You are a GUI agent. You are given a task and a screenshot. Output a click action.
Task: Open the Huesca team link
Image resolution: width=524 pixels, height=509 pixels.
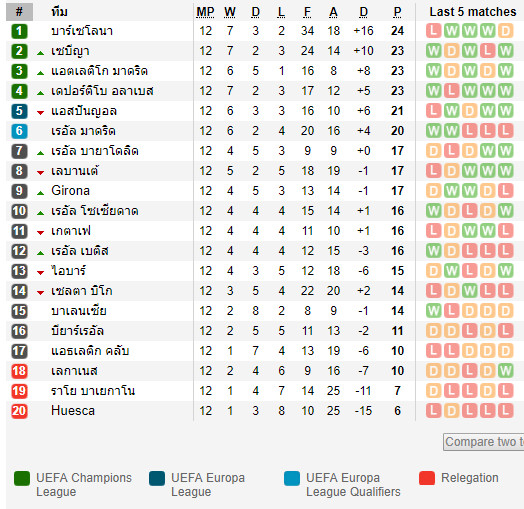(x=73, y=411)
